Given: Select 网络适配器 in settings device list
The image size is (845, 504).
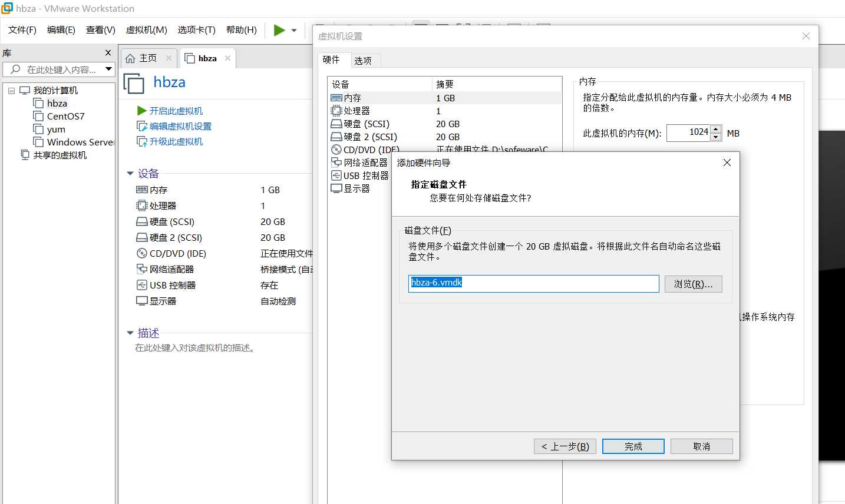Looking at the screenshot, I should click(361, 163).
